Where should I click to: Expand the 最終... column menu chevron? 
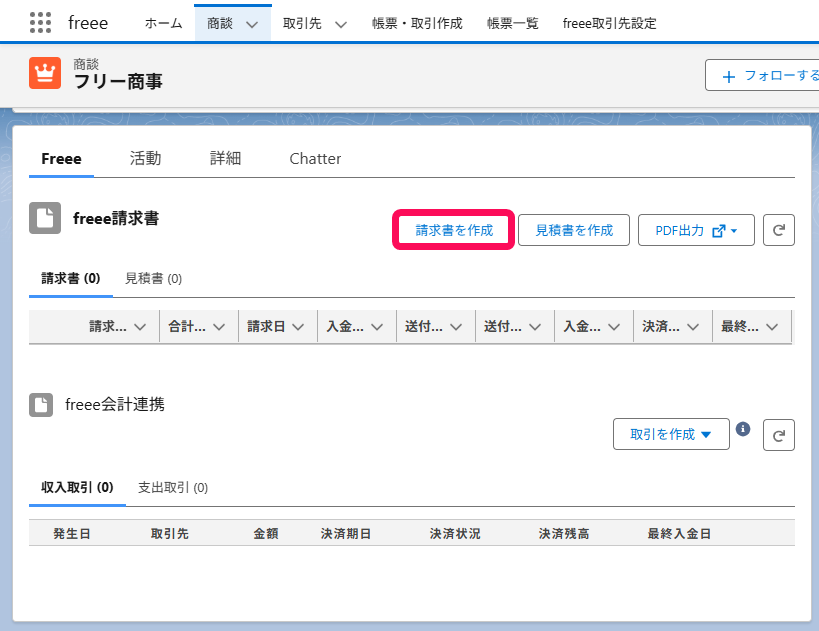771,327
